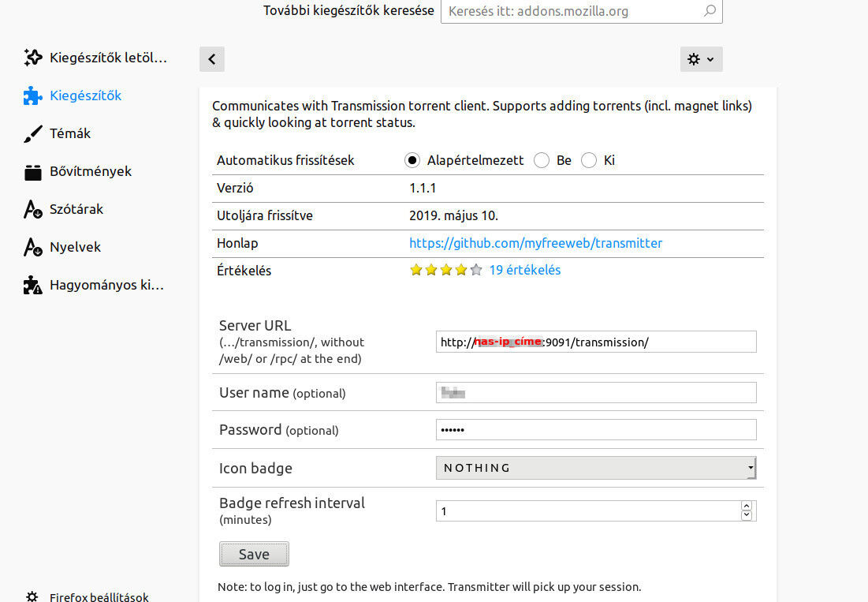Open the 19 értékelés reviews link
This screenshot has height=602, width=868.
[x=525, y=271]
